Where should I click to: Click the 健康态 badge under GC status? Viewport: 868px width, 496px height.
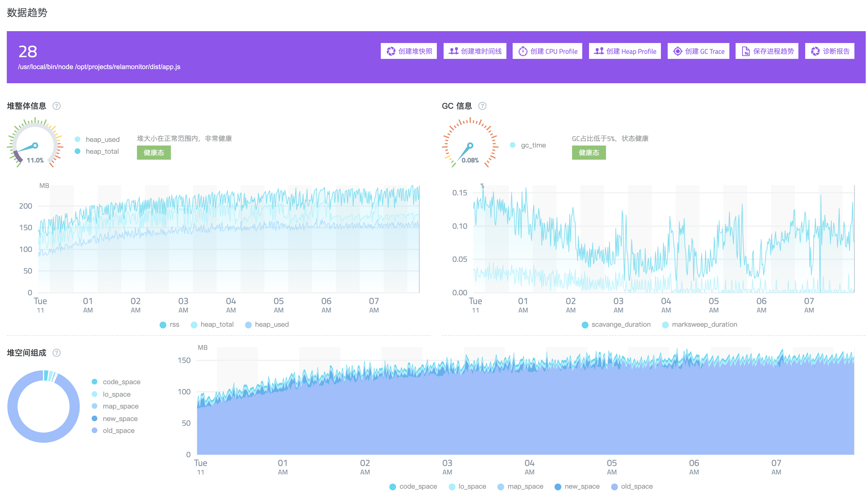[x=588, y=153]
